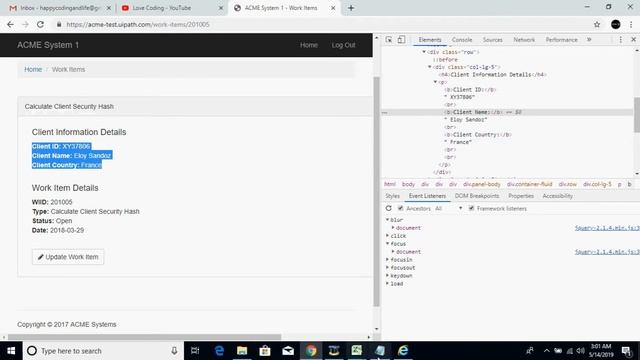Click the volume icon in system tray

click(x=580, y=351)
